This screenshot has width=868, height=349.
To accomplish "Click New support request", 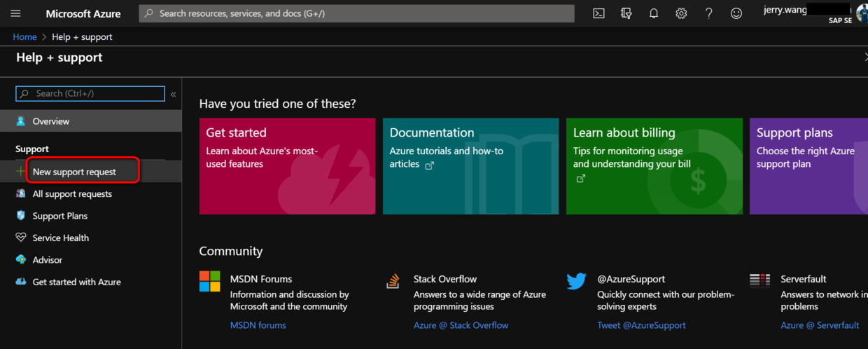I will (74, 172).
